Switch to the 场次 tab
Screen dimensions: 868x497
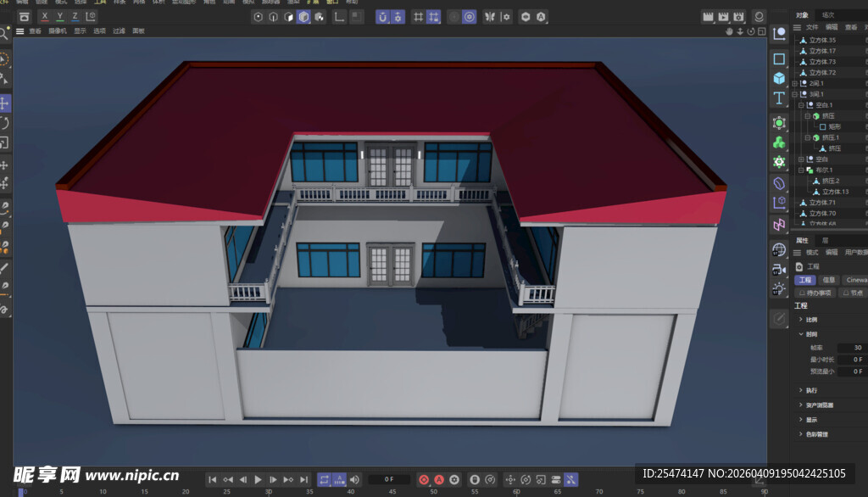827,15
